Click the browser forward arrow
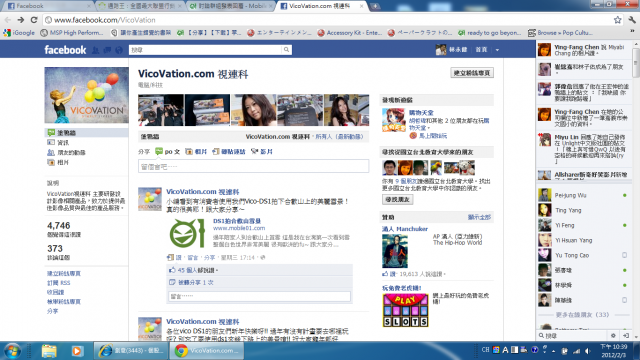 tap(21, 20)
